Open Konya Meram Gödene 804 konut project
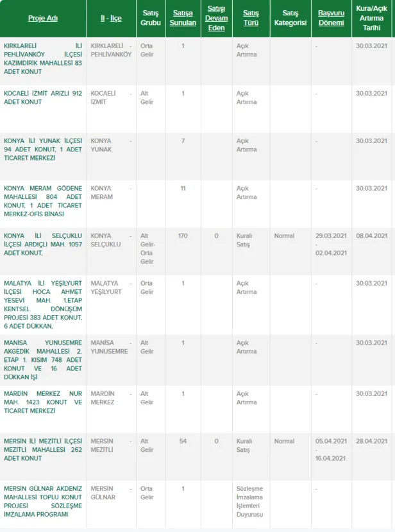This screenshot has width=395, height=532. pyautogui.click(x=43, y=201)
